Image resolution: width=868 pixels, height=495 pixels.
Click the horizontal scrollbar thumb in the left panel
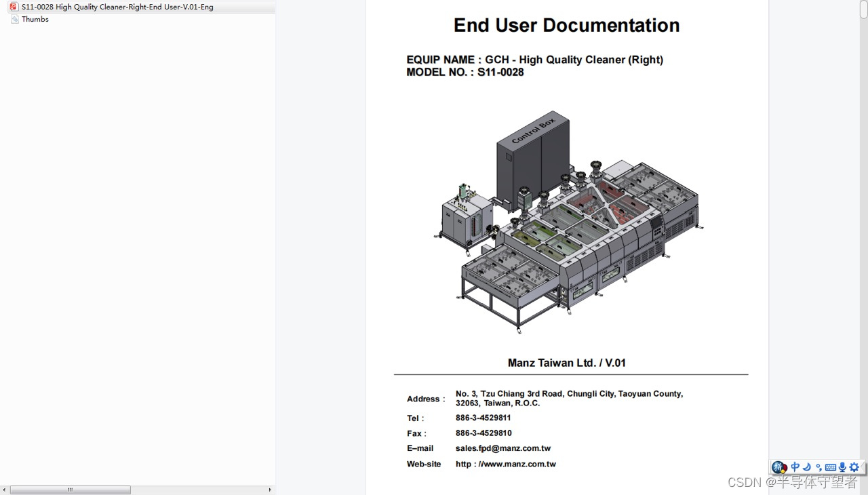click(71, 490)
